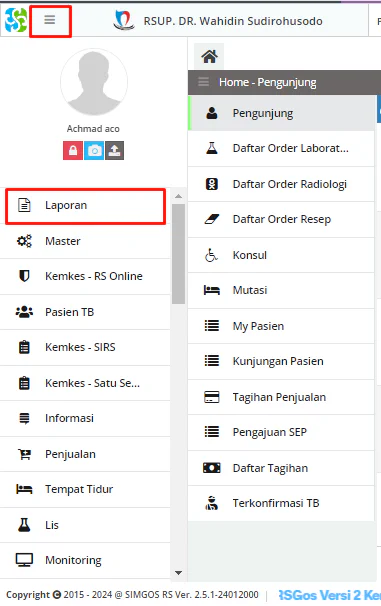
Task: Go to the Home house icon
Action: 209,56
